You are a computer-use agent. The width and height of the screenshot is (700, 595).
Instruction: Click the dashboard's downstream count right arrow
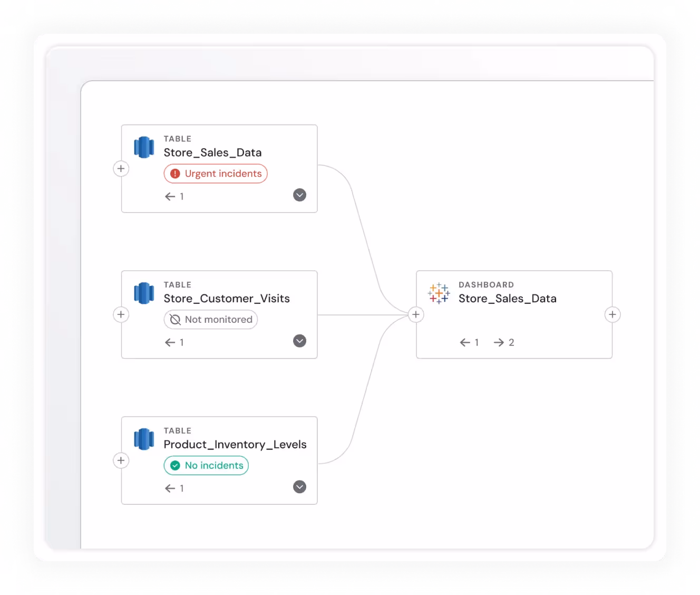499,343
